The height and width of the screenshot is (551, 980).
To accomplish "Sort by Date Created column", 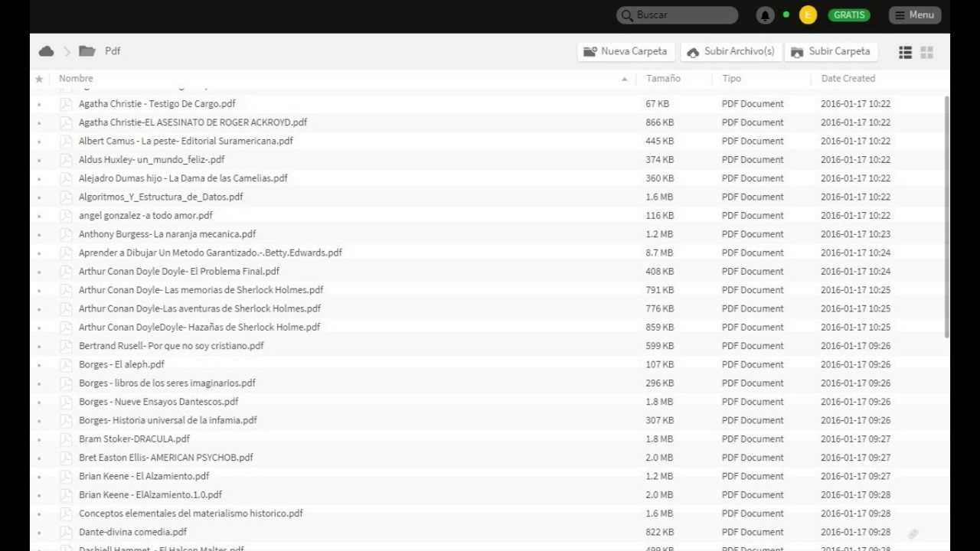I will pyautogui.click(x=848, y=78).
